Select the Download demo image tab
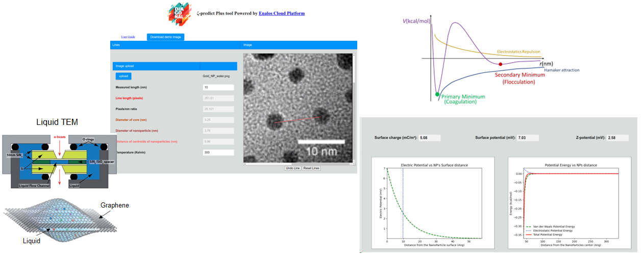 point(165,37)
